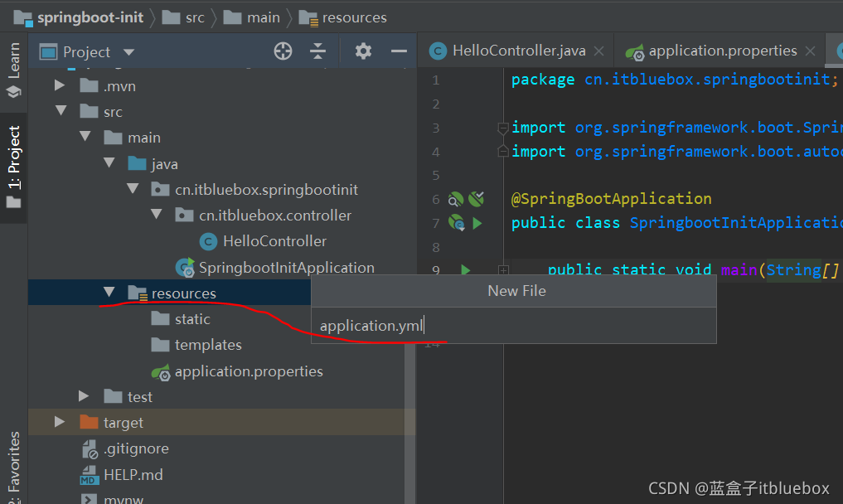Select SpringbootInitApplication class in tree
Screen dimensions: 843x504
[x=274, y=268]
